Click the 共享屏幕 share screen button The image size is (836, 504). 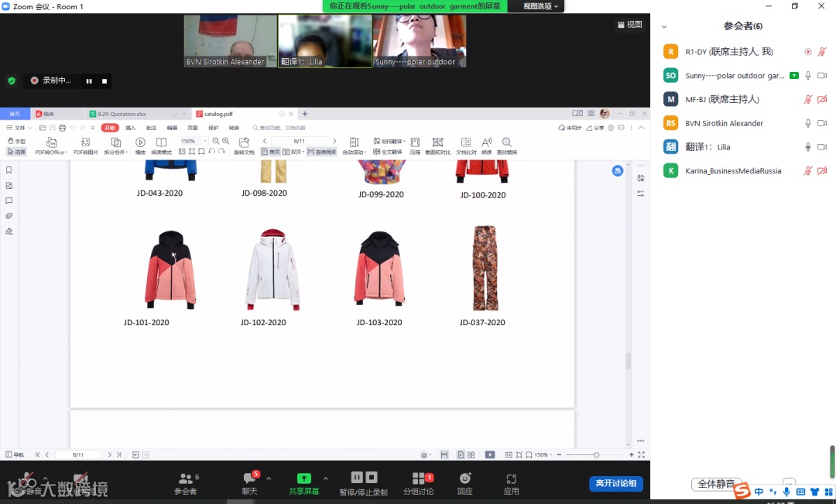[x=304, y=482]
